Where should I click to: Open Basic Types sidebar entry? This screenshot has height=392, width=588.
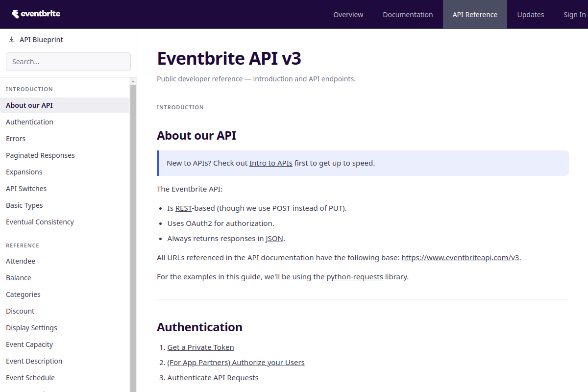click(65, 205)
